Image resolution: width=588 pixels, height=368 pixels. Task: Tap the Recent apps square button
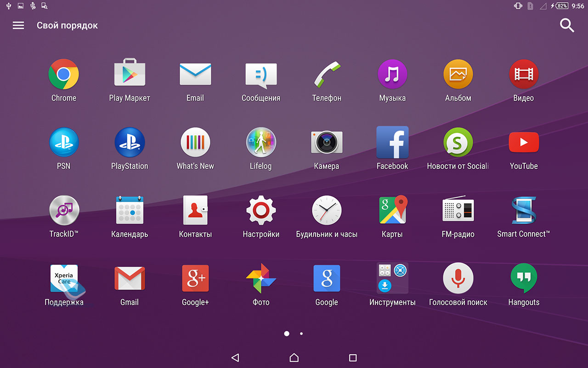click(x=353, y=357)
